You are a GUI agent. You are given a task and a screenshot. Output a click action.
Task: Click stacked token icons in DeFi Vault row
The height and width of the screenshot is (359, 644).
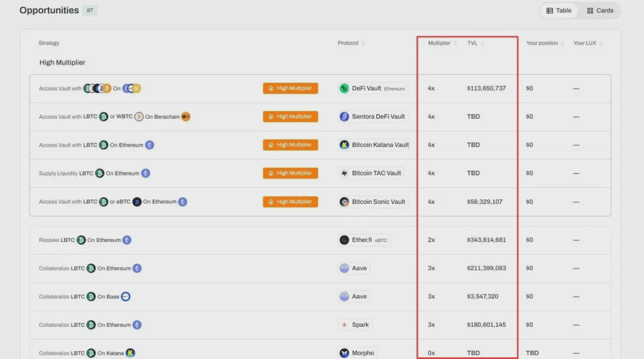click(x=97, y=88)
